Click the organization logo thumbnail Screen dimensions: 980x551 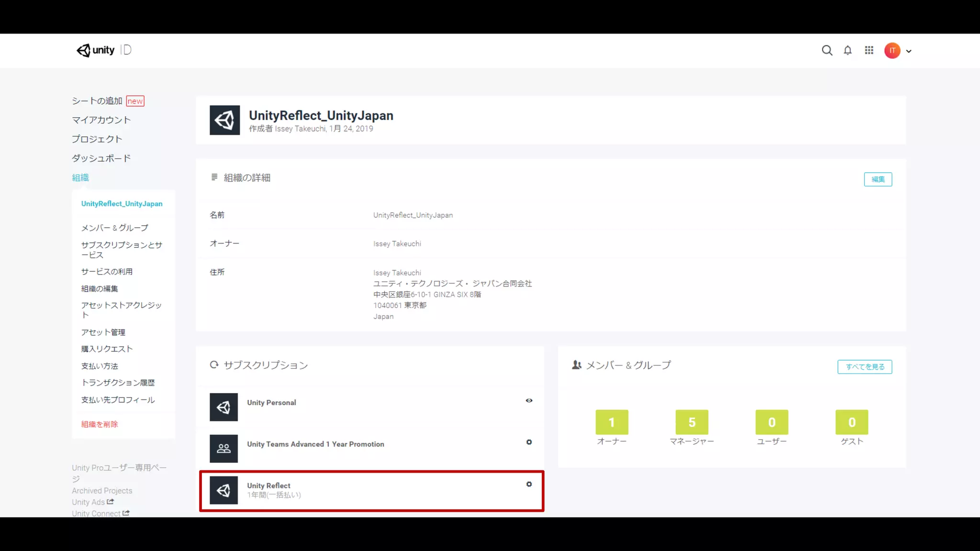224,120
